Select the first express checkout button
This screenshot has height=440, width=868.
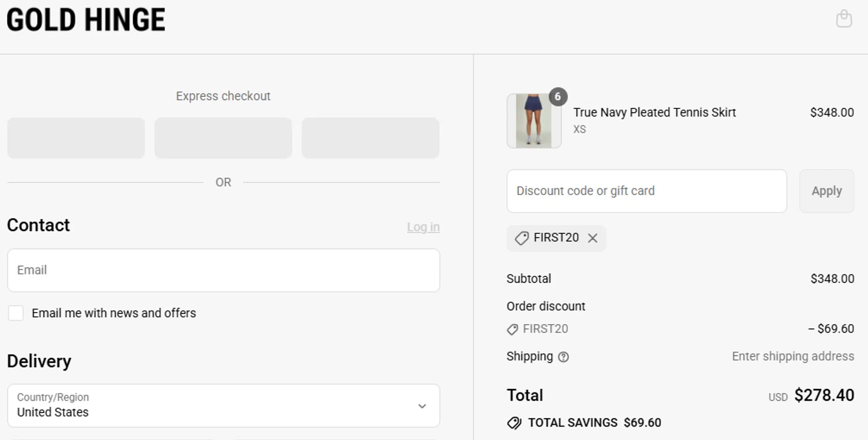pos(76,138)
